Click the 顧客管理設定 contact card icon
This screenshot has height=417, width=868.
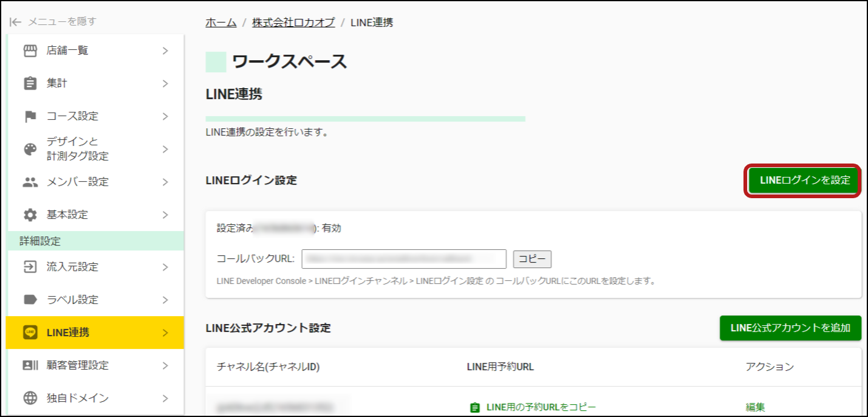tap(30, 365)
